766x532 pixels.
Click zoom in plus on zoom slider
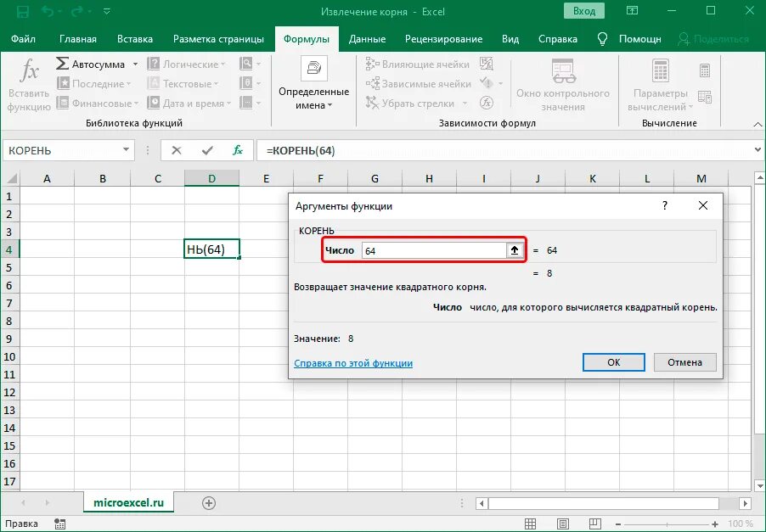(715, 524)
